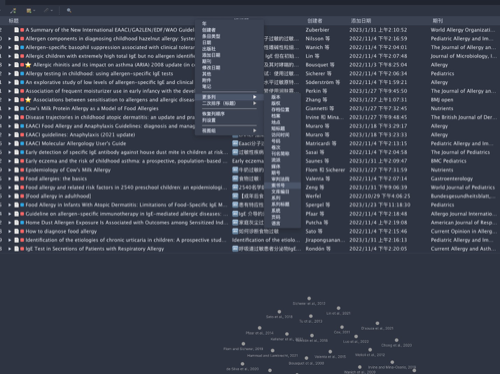
Task: Click the red tag square on [Food allergy in adulthood] row
Action: point(22,196)
